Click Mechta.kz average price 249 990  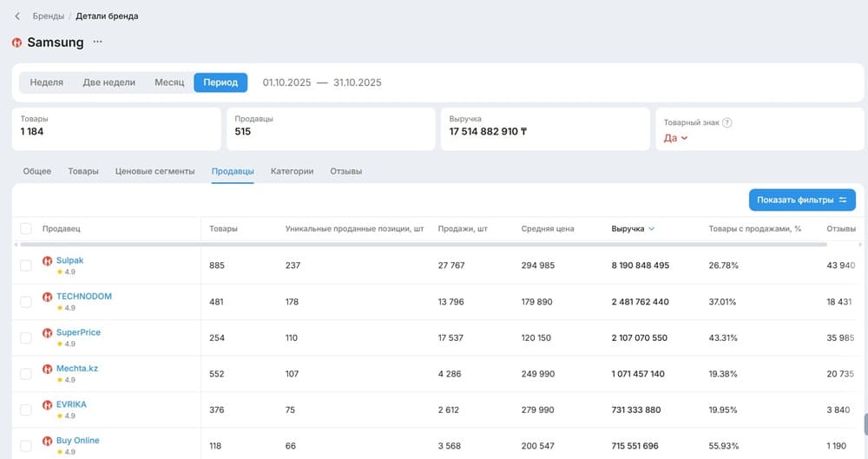tap(537, 374)
